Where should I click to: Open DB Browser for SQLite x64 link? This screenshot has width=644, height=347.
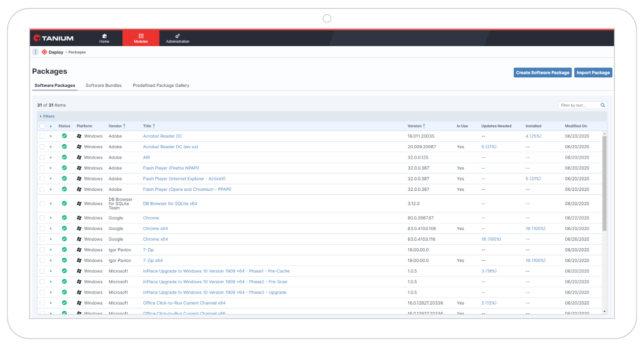click(170, 203)
